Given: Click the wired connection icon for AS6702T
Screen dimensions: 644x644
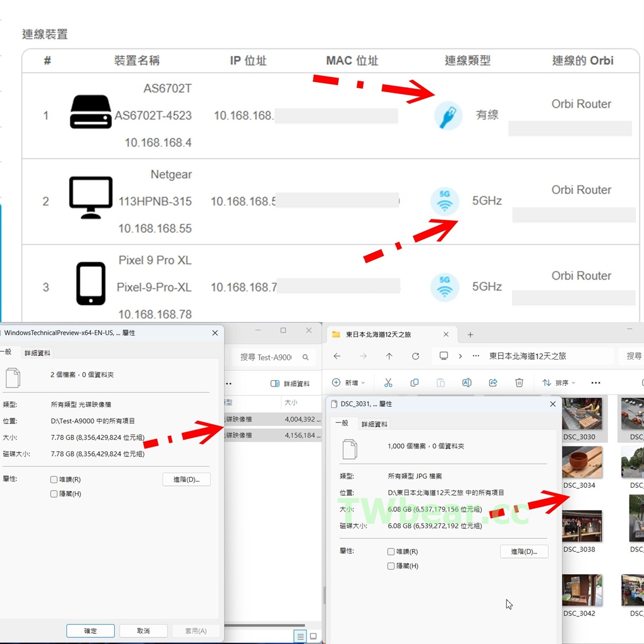Looking at the screenshot, I should point(448,115).
